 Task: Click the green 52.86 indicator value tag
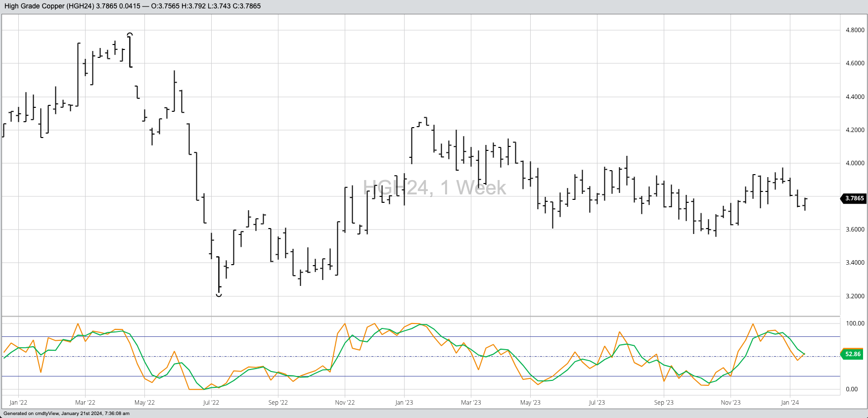tap(853, 354)
